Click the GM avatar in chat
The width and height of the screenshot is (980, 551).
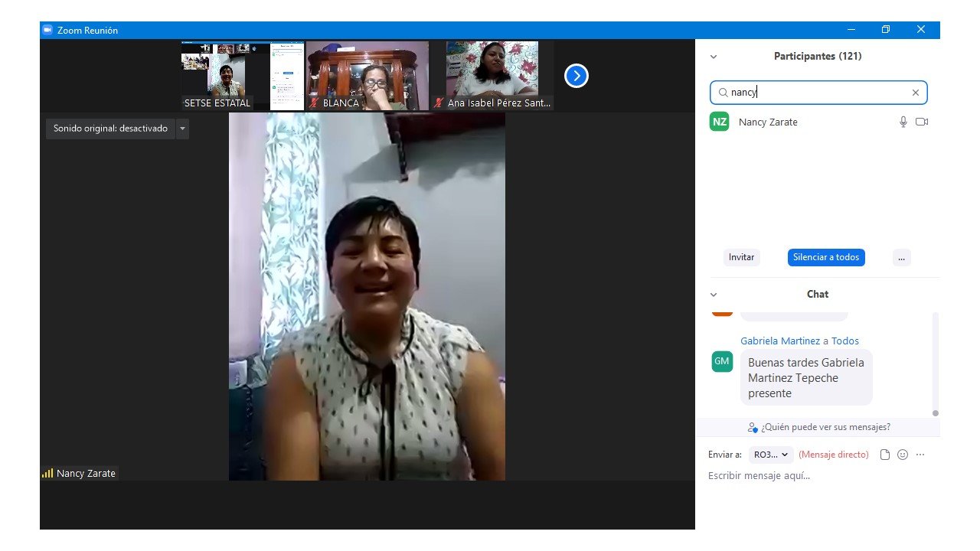(x=722, y=361)
